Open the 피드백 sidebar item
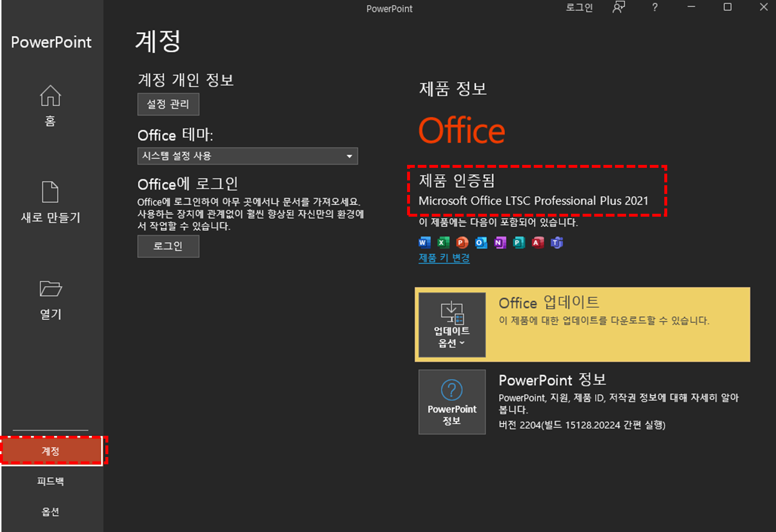 (51, 481)
